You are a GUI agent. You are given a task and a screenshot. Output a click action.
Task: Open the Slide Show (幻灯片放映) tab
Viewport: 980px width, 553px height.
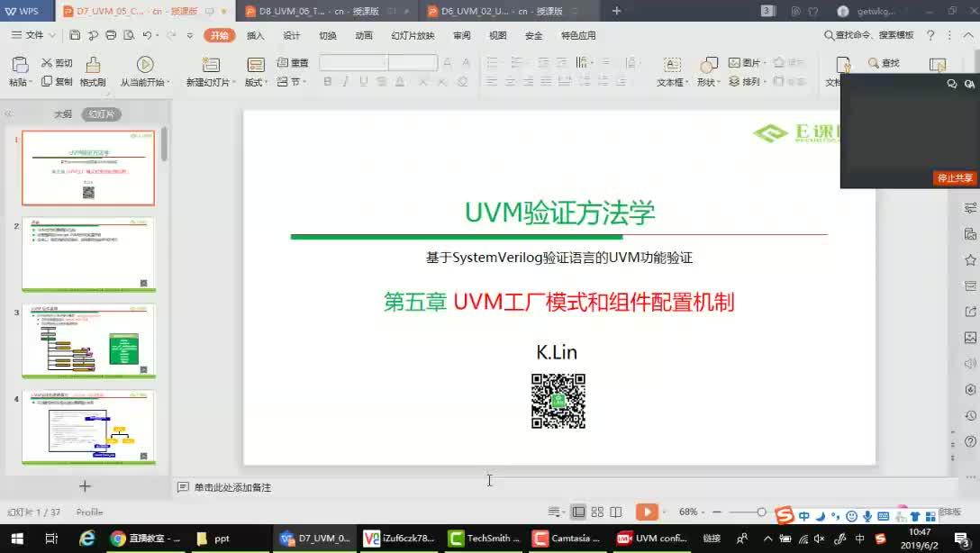coord(413,36)
